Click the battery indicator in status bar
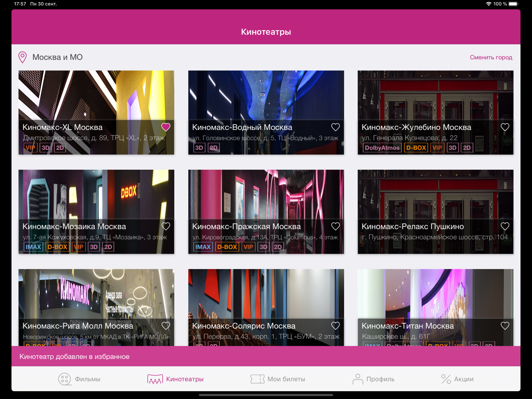532x399 pixels. click(514, 4)
